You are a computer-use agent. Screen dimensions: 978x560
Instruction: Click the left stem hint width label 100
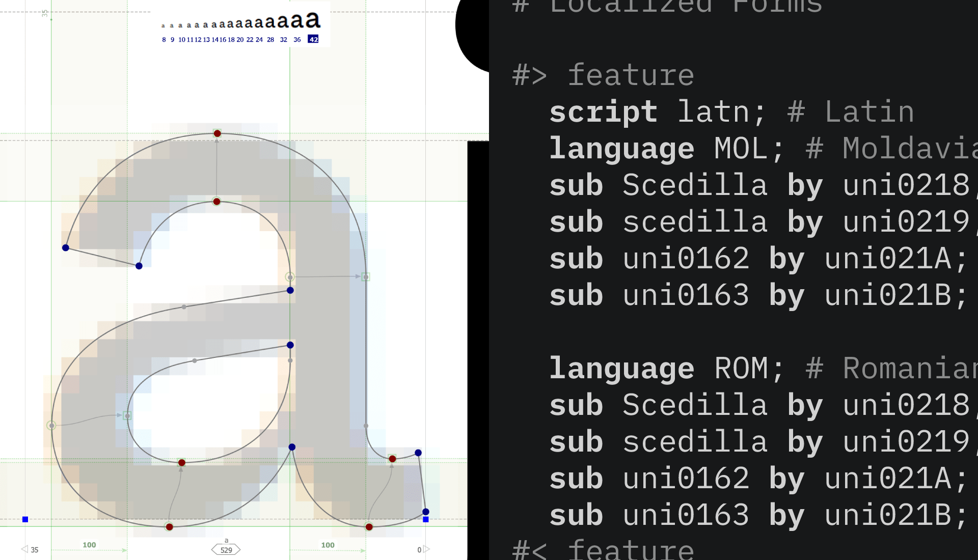pos(89,545)
